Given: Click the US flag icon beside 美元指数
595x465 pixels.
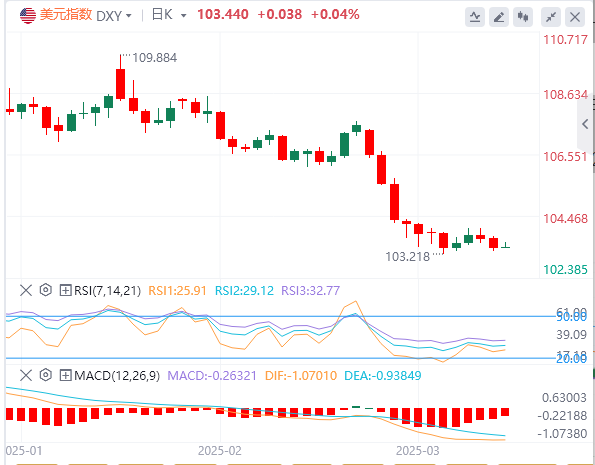Looking at the screenshot, I should pyautogui.click(x=28, y=16).
